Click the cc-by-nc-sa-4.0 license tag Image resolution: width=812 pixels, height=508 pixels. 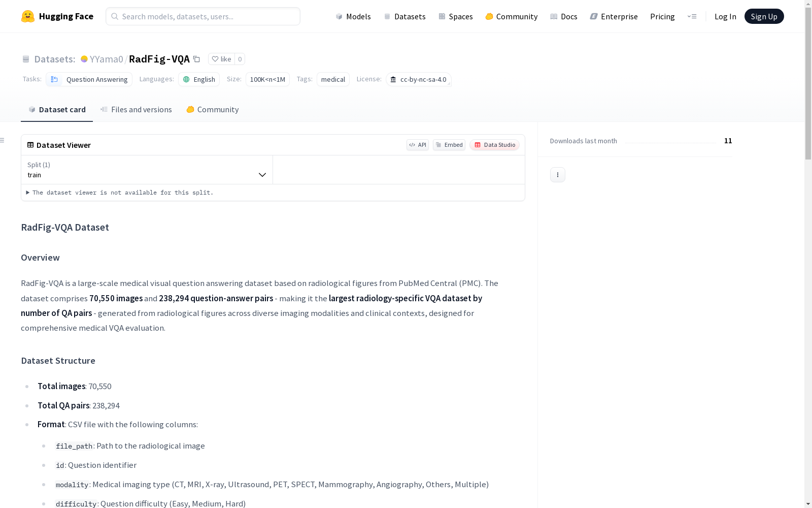pos(419,79)
